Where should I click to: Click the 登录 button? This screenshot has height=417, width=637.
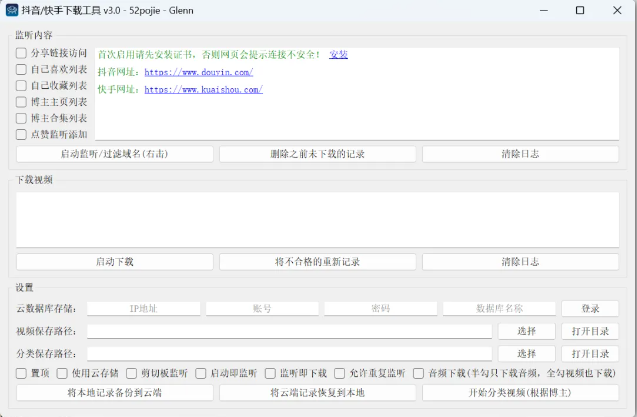(x=590, y=308)
